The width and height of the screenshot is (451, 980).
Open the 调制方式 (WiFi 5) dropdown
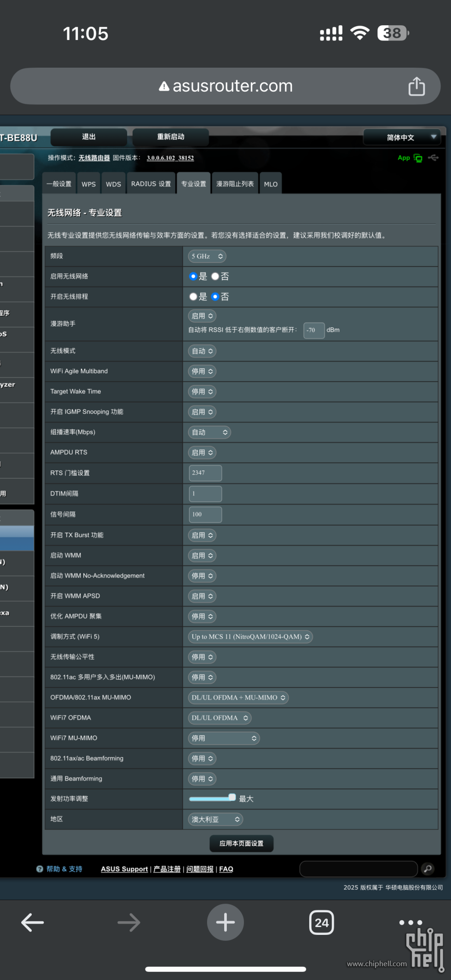tap(250, 637)
